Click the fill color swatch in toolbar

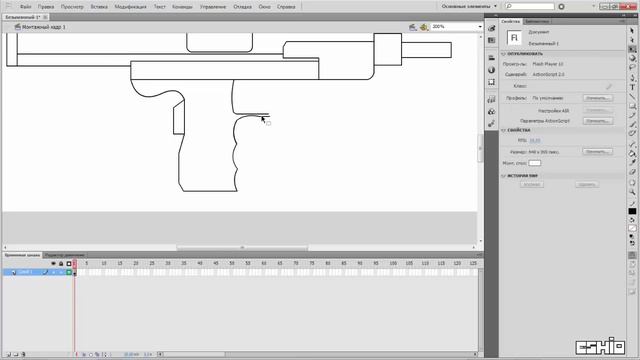click(632, 229)
